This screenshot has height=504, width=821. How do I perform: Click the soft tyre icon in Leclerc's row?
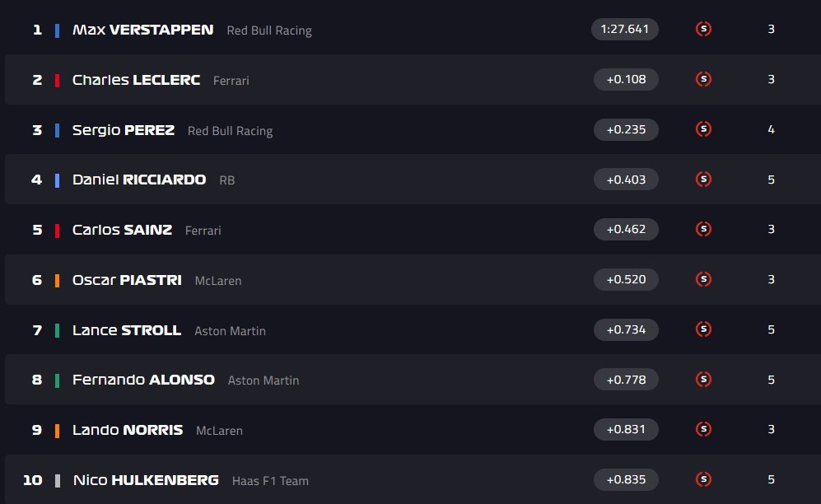(x=703, y=79)
